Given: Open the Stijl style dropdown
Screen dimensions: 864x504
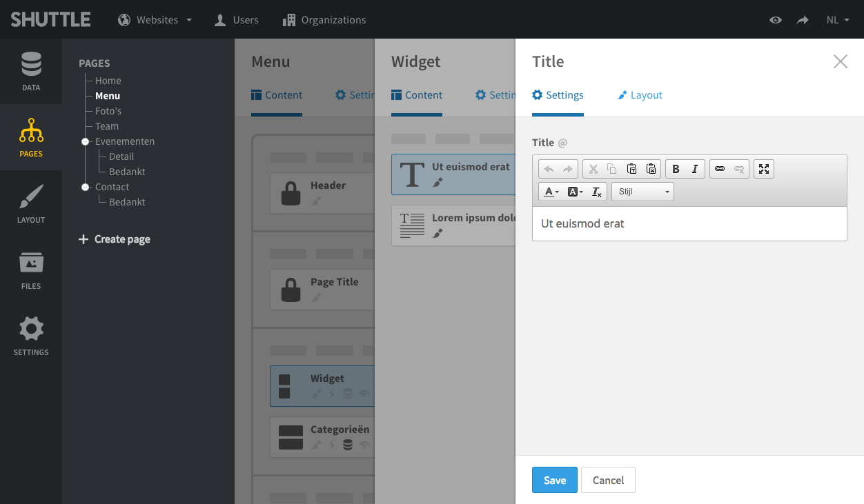Looking at the screenshot, I should (642, 192).
